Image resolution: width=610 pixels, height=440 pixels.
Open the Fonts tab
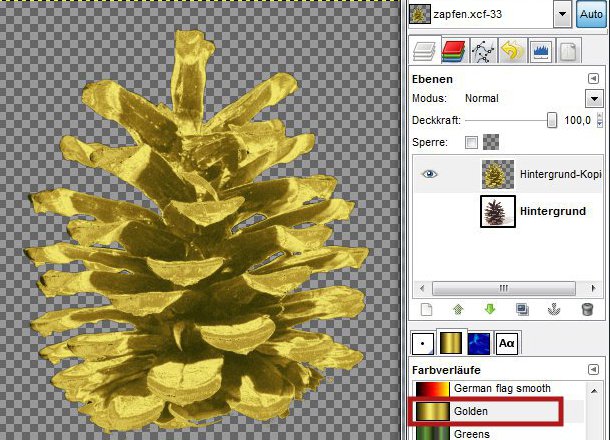[507, 343]
